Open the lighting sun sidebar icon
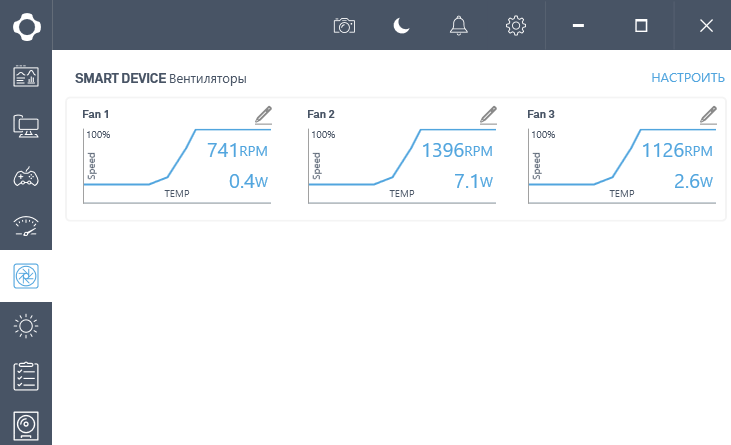731x445 pixels. (26, 326)
